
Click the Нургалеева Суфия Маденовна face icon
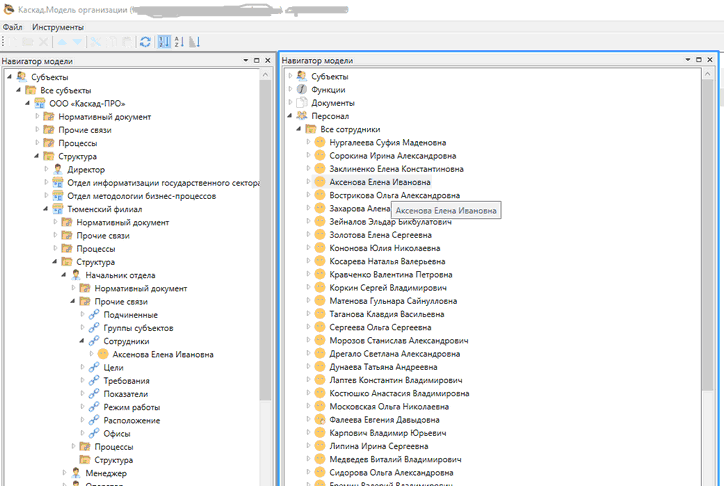pos(320,142)
